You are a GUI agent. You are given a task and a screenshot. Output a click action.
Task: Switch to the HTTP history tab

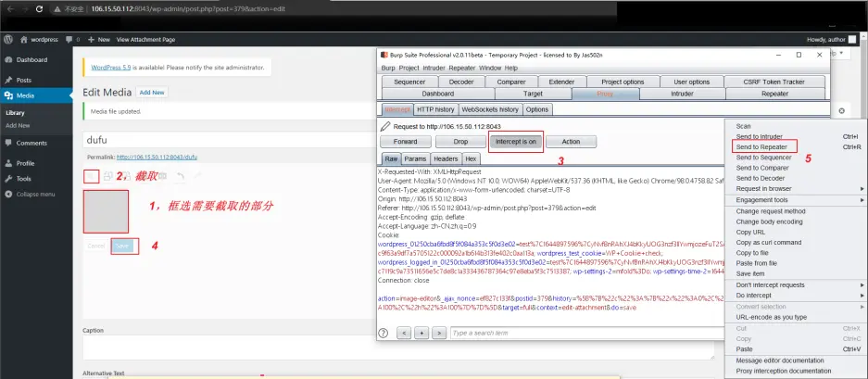pos(435,109)
